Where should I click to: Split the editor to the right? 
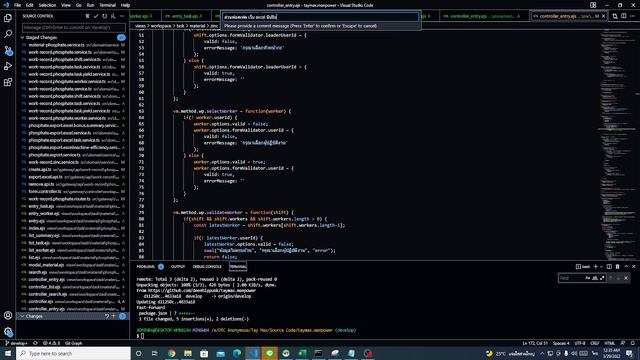624,16
